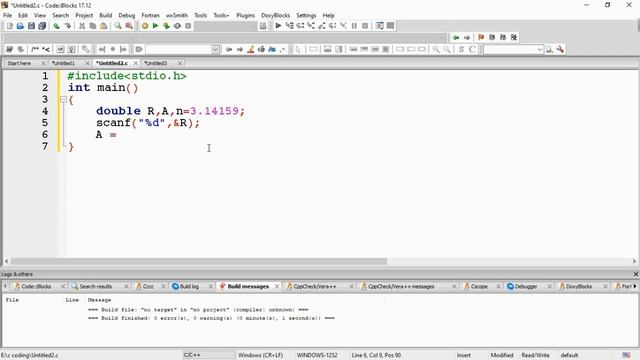Click the Redo toolbar icon

click(67, 26)
